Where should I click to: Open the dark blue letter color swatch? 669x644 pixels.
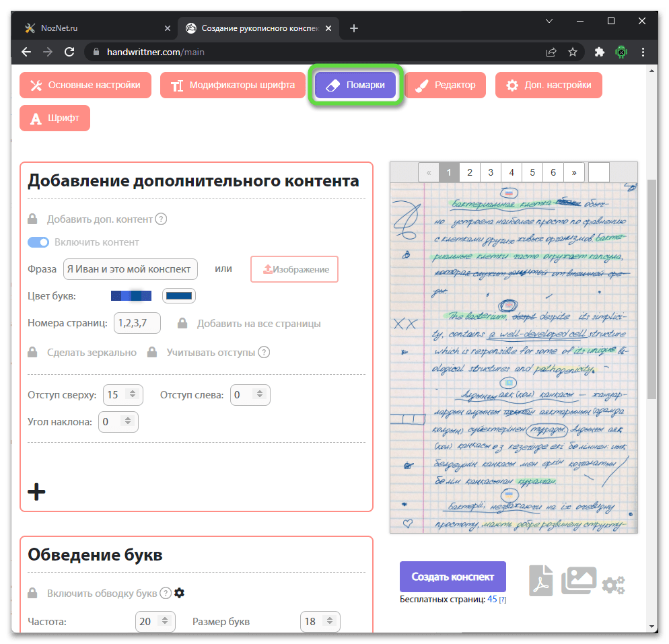point(179,295)
